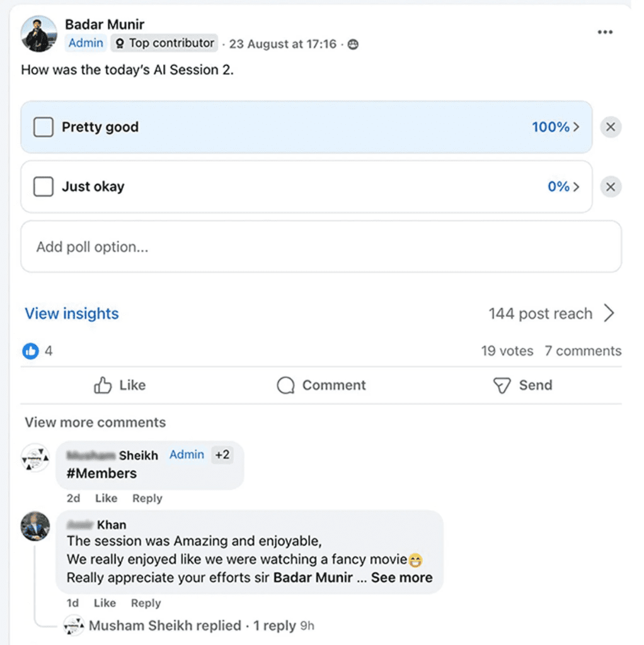The height and width of the screenshot is (645, 644).
Task: Check the Just okay poll option
Action: pyautogui.click(x=43, y=187)
